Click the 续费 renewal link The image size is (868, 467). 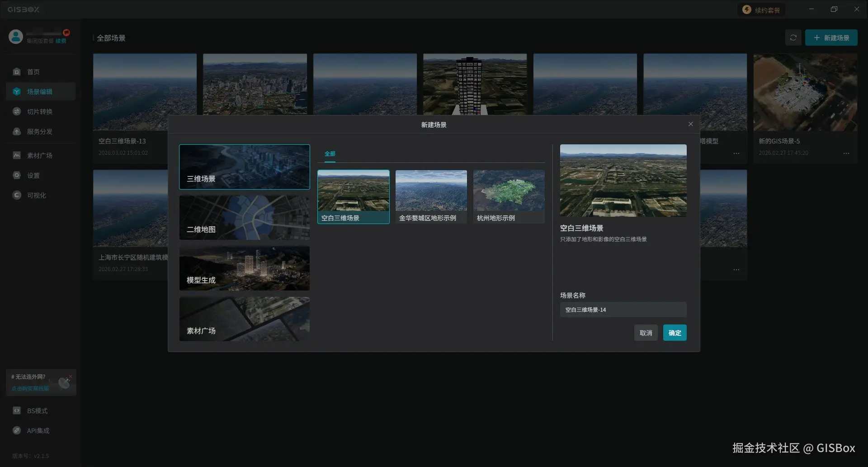[x=61, y=41]
